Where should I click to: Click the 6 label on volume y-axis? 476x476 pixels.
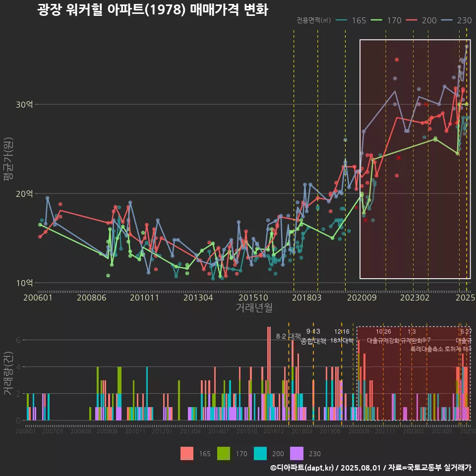click(18, 340)
